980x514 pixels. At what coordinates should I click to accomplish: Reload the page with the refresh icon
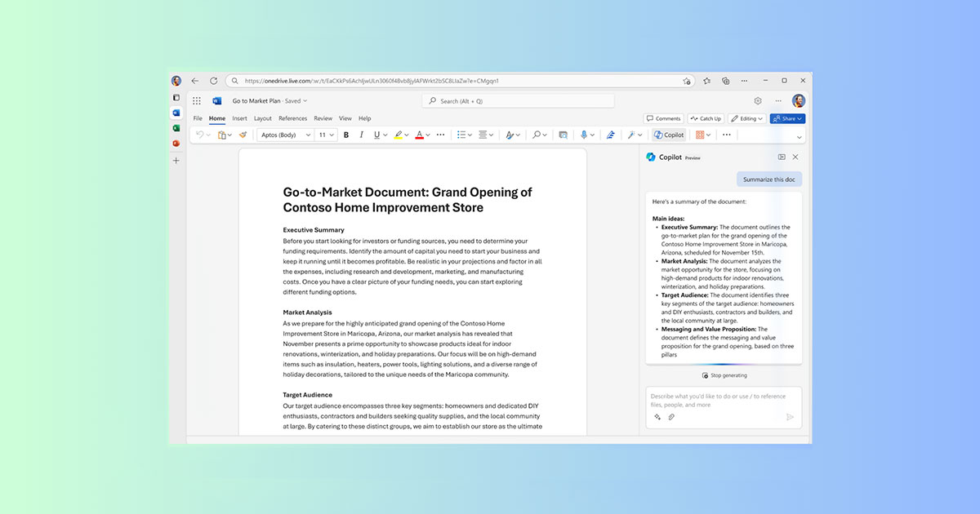click(214, 81)
